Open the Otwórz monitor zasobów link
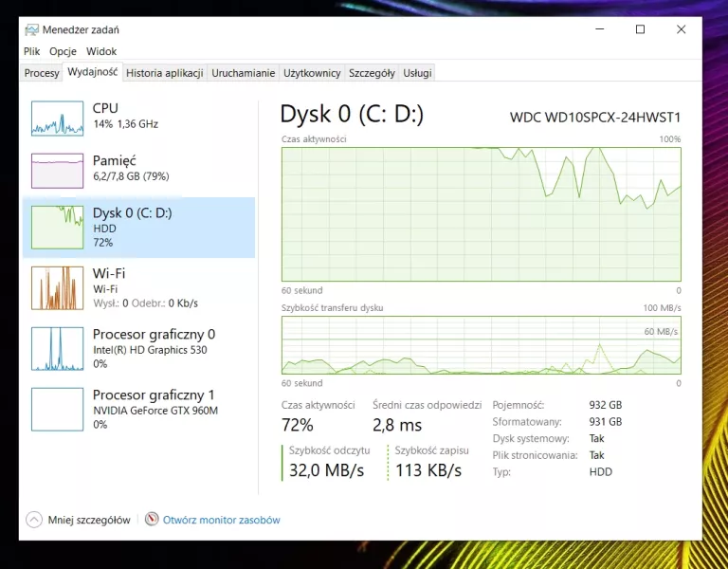This screenshot has width=728, height=569. coord(222,520)
